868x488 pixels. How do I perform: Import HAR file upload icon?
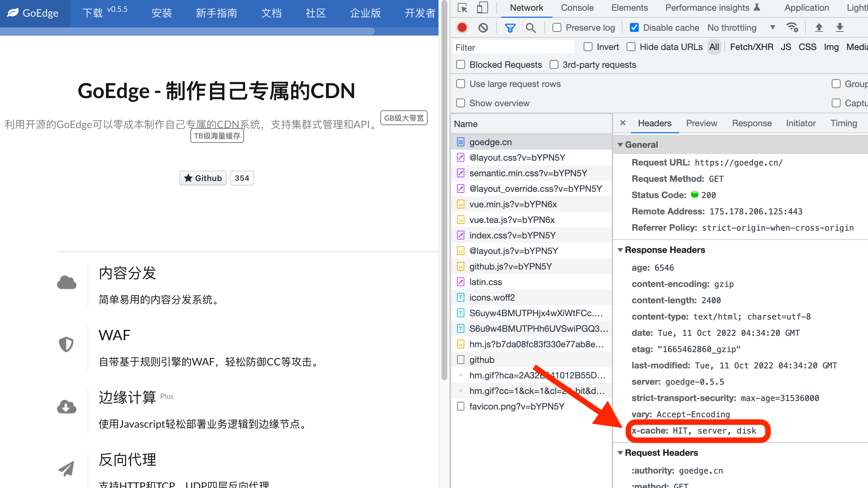[x=819, y=27]
